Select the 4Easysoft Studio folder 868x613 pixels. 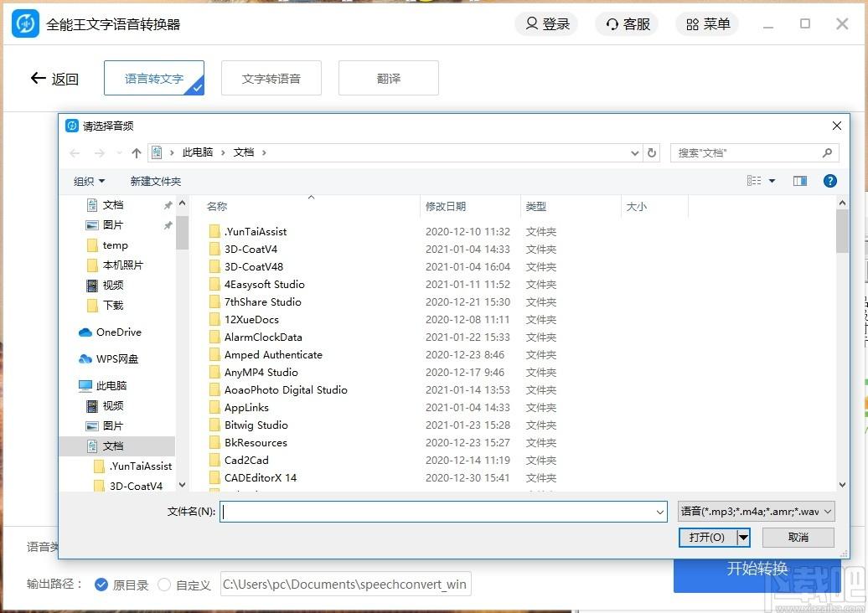[x=264, y=285]
